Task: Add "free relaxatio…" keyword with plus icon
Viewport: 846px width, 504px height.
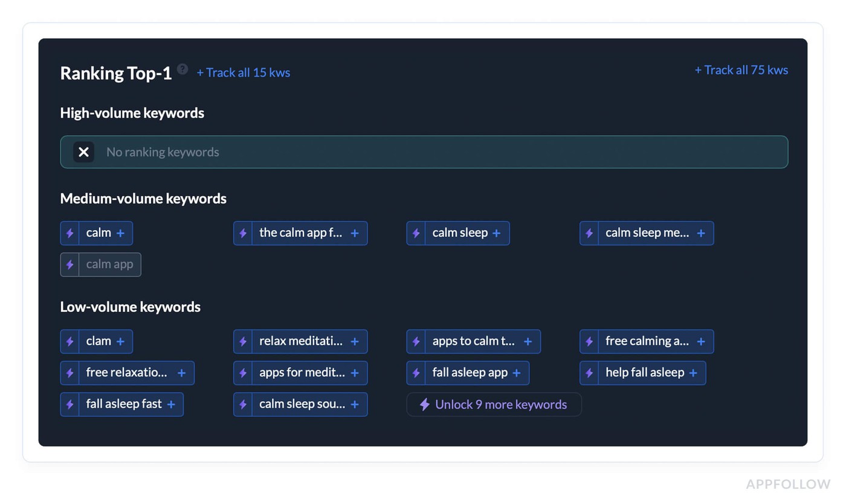Action: pyautogui.click(x=181, y=373)
